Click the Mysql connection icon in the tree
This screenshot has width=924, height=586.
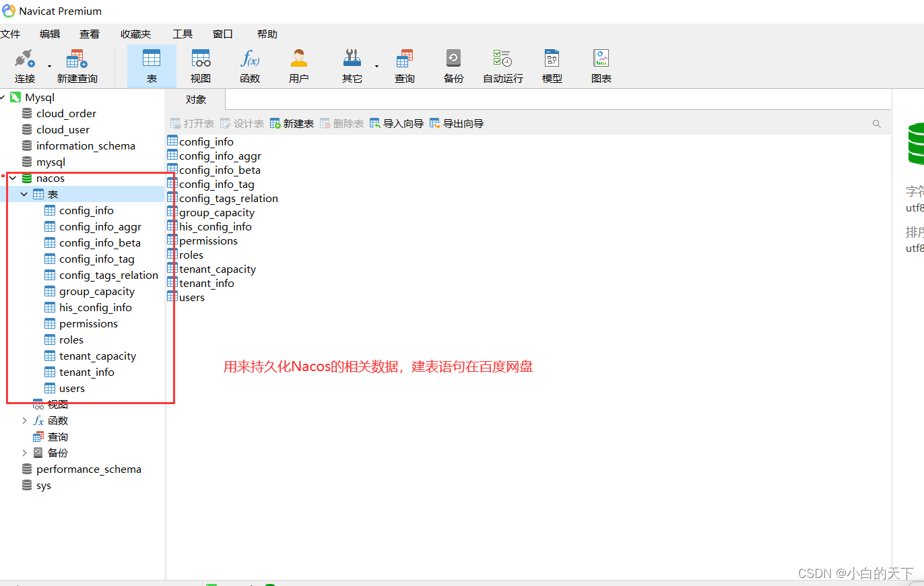[15, 98]
